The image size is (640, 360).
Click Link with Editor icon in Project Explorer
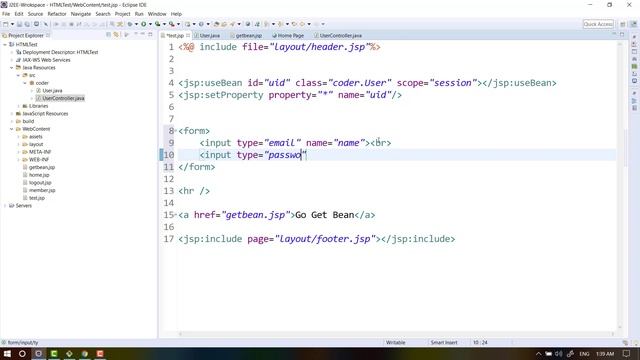pos(116,35)
